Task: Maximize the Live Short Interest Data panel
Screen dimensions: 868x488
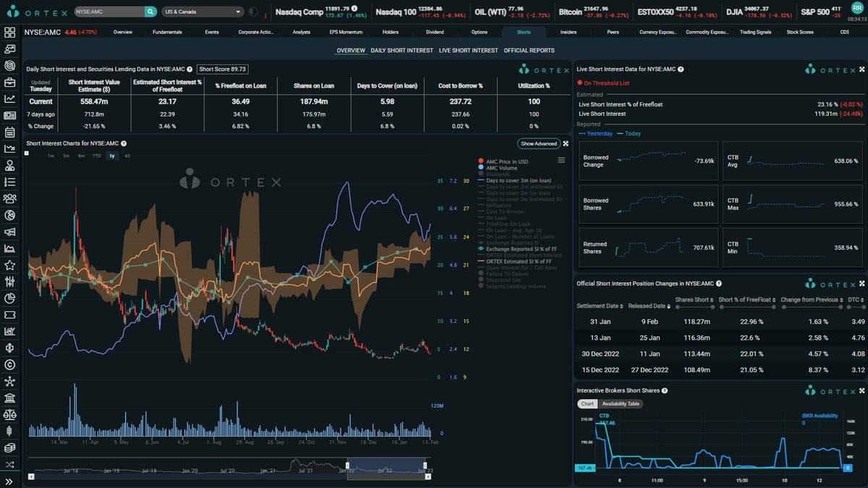Action: coord(862,70)
